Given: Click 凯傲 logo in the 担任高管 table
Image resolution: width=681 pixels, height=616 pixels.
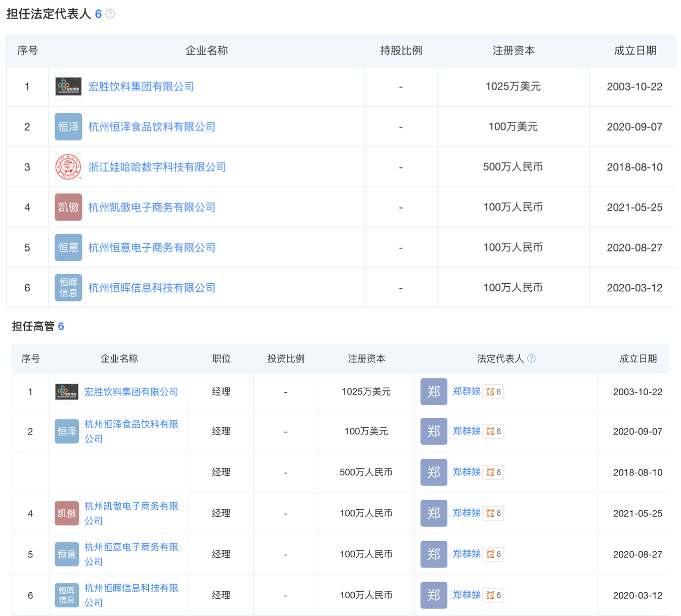Looking at the screenshot, I should point(67,513).
